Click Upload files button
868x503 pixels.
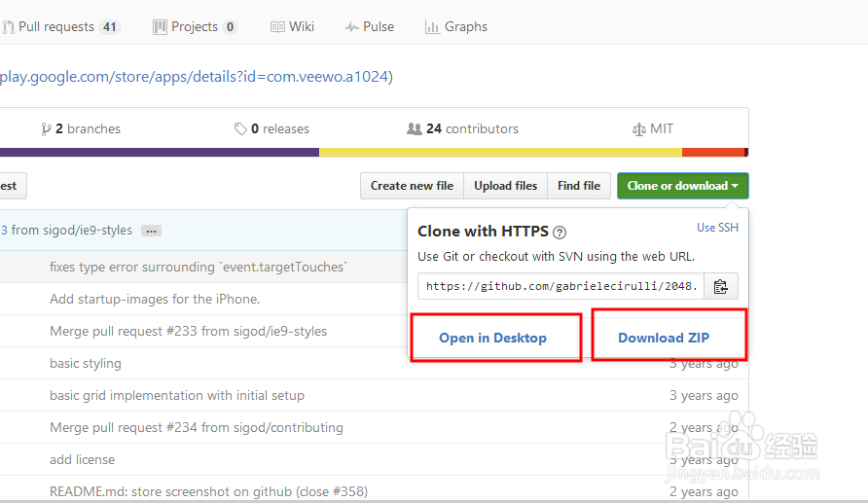[505, 186]
